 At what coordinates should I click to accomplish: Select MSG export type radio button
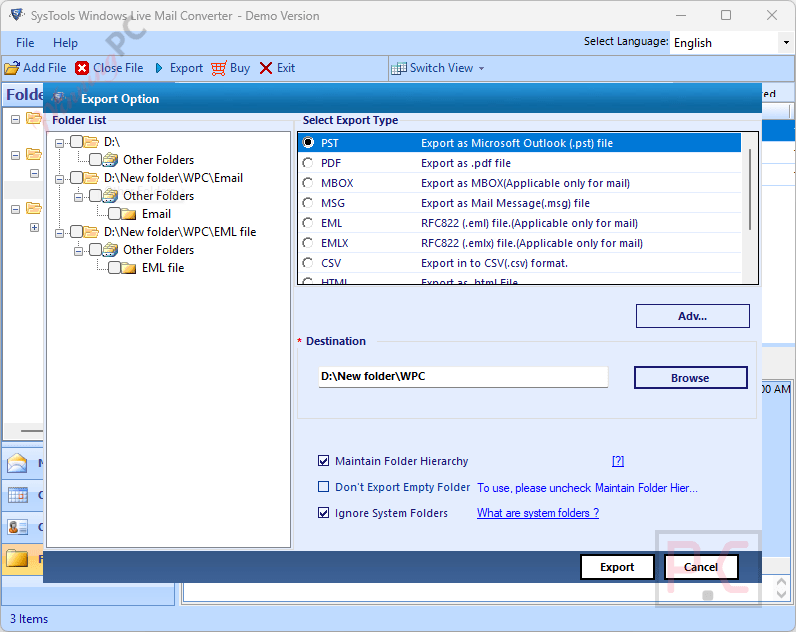click(308, 203)
